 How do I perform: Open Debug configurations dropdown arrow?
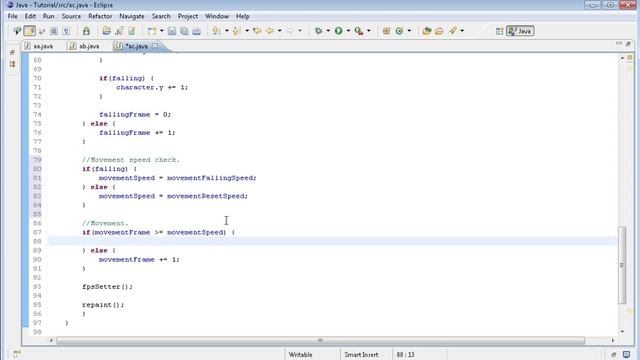click(x=328, y=31)
